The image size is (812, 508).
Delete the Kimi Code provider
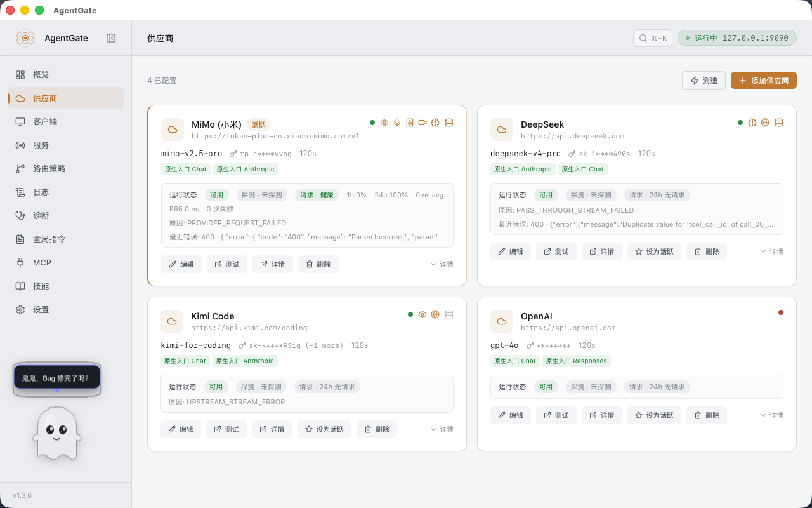pyautogui.click(x=377, y=429)
